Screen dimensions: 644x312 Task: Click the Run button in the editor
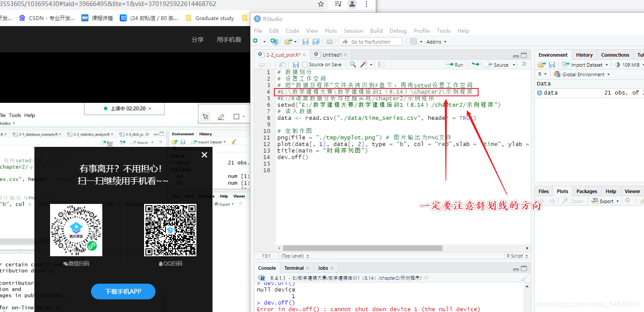(x=455, y=64)
